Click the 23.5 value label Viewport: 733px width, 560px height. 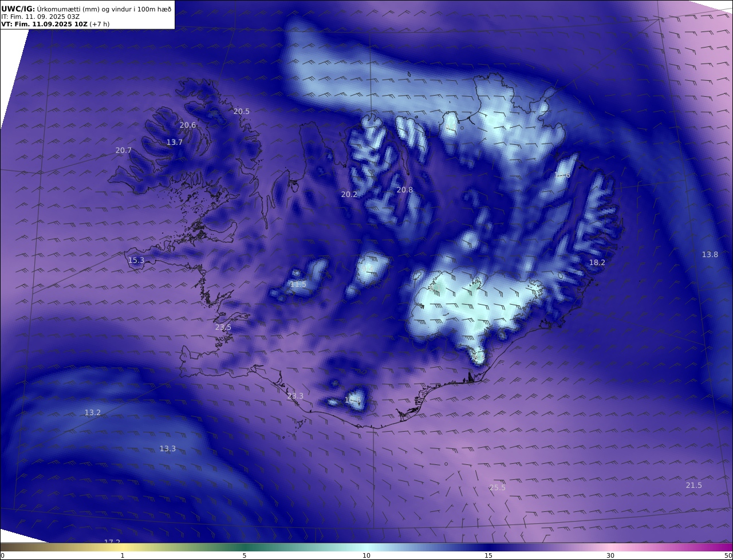(x=223, y=328)
